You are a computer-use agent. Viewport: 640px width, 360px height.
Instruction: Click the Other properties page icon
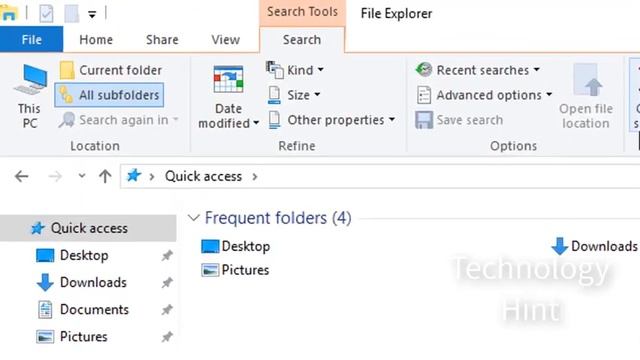[275, 120]
